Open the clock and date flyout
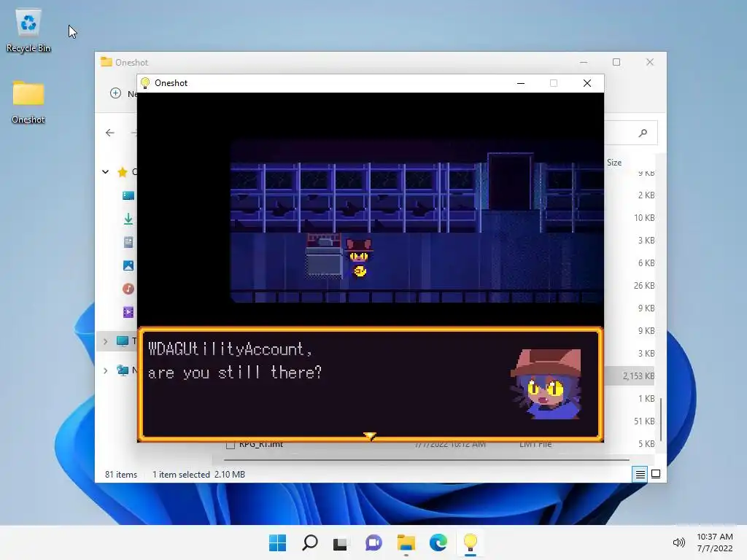Viewport: 747px width, 560px height. 715,542
